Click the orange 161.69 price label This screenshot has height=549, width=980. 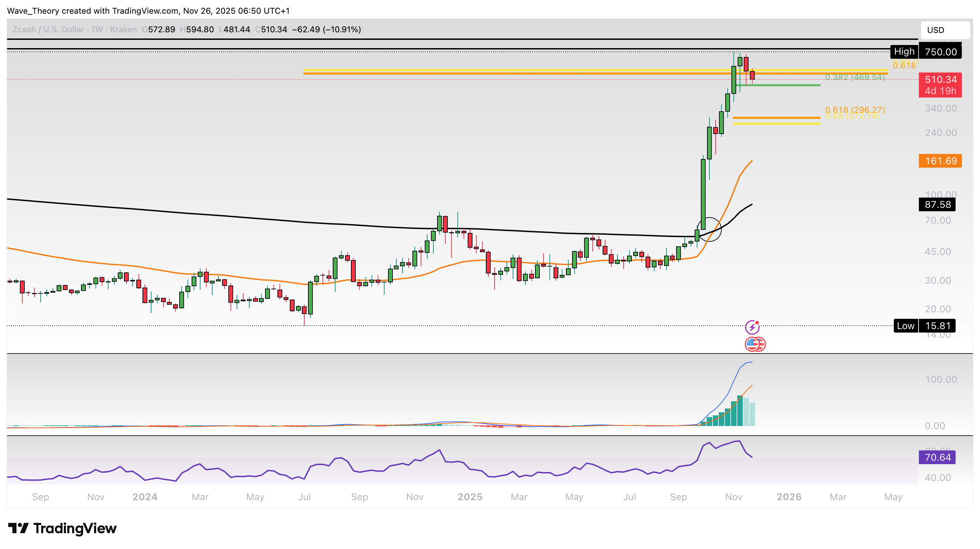[x=940, y=161]
